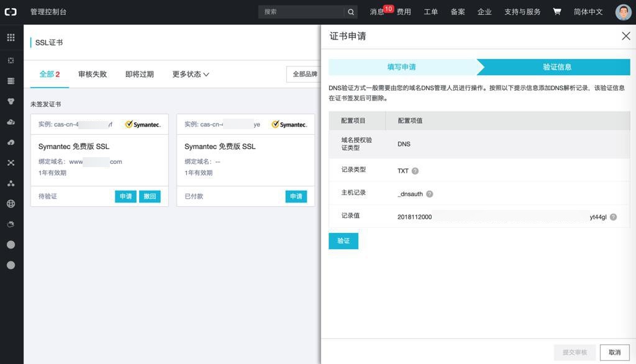Image resolution: width=636 pixels, height=364 pixels.
Task: Click the cloud upload sidebar icon
Action: pyautogui.click(x=11, y=142)
